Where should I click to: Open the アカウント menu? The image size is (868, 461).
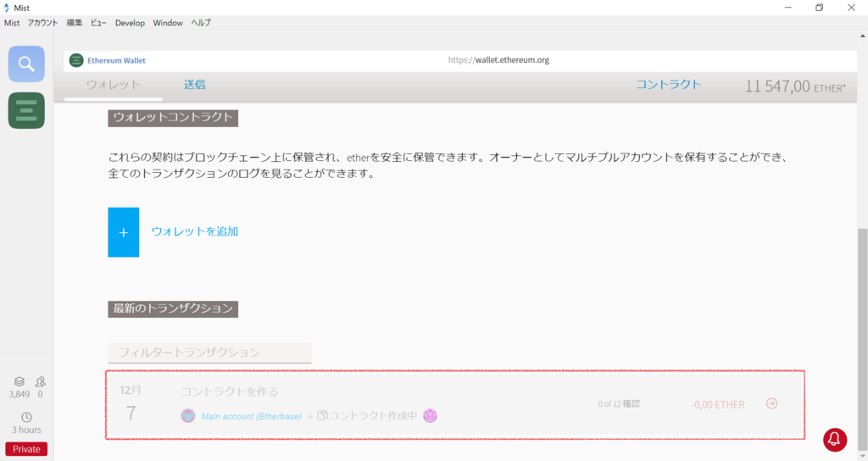point(42,23)
